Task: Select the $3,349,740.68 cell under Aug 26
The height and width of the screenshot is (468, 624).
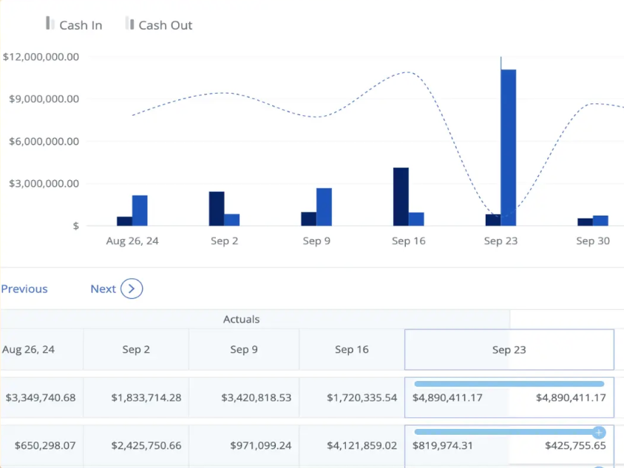Action: [x=40, y=398]
